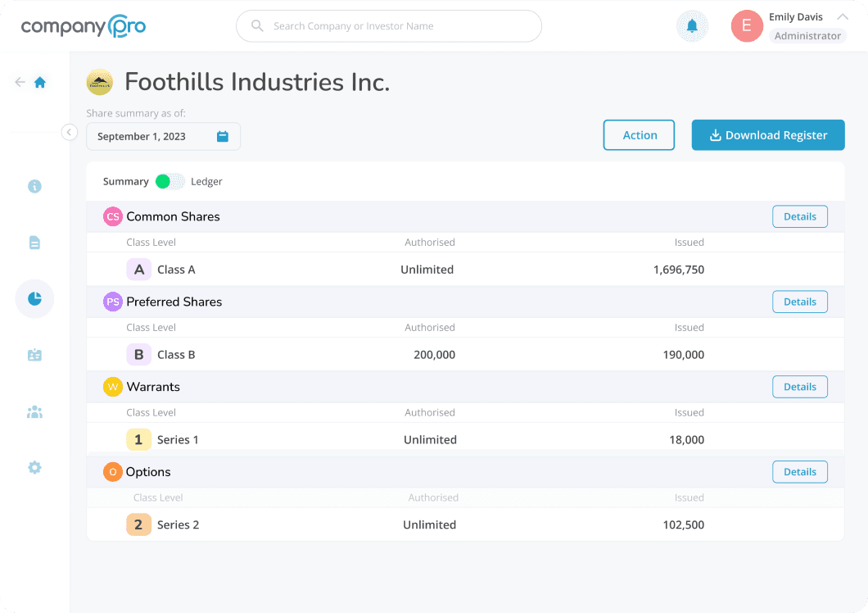The image size is (868, 613).
Task: Open the Action dropdown button
Action: pos(639,135)
